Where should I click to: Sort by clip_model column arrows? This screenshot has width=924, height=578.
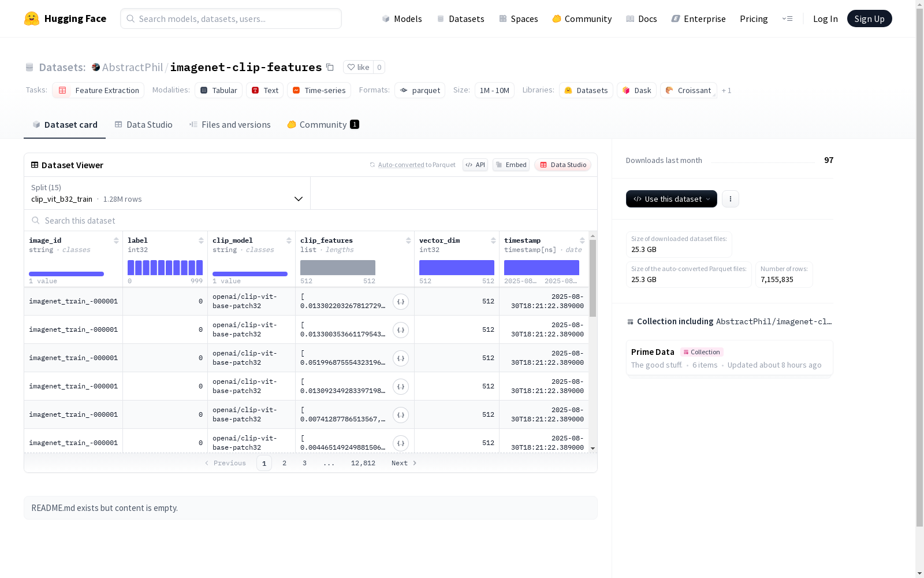[x=289, y=240]
